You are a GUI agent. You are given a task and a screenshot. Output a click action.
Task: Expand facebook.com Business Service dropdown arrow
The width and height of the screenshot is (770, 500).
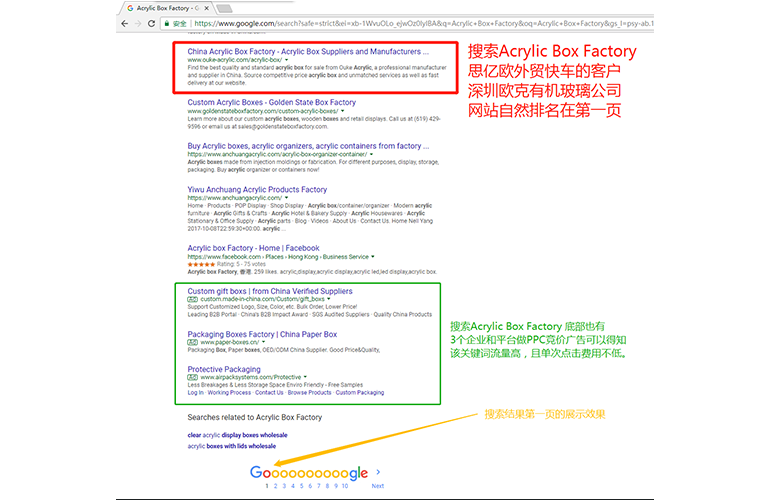click(373, 257)
